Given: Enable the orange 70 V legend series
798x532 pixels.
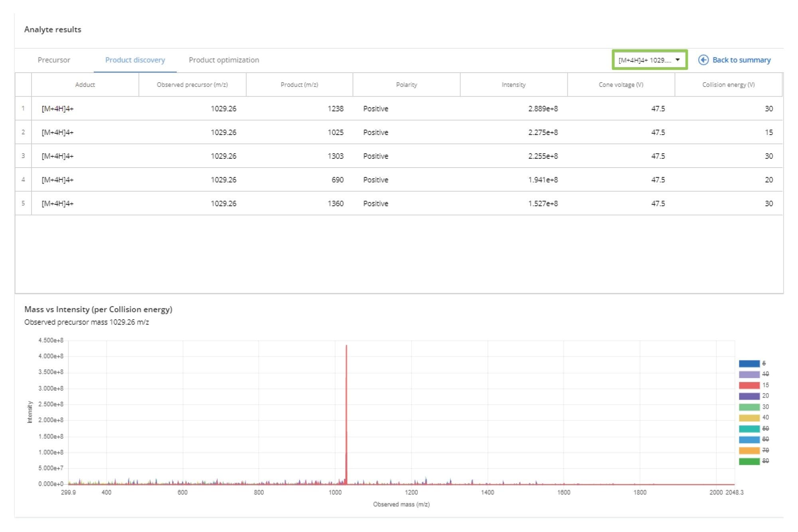Looking at the screenshot, I should pyautogui.click(x=749, y=450).
